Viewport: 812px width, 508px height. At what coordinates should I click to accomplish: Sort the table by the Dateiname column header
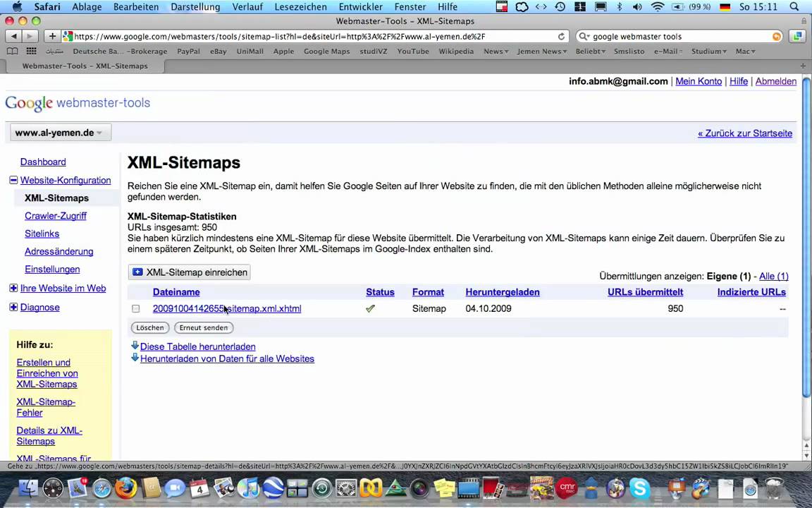click(176, 292)
